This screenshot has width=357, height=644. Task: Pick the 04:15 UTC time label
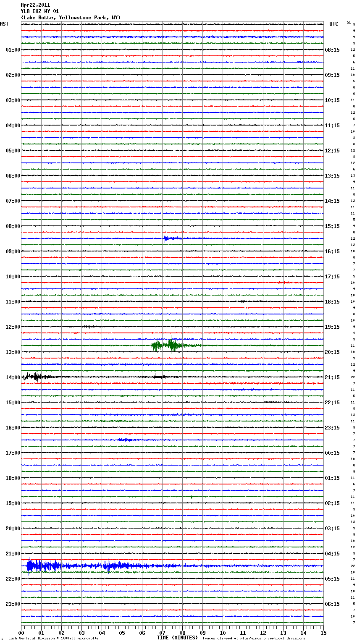click(332, 554)
